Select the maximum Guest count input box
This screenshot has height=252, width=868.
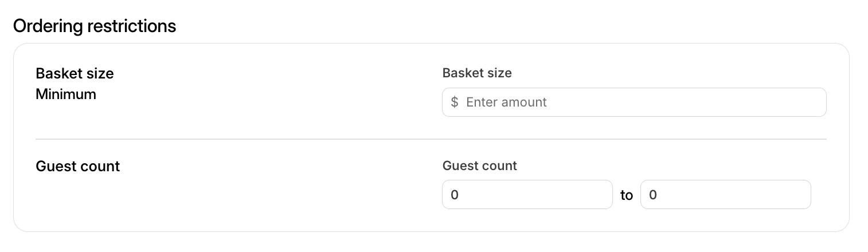coord(725,195)
